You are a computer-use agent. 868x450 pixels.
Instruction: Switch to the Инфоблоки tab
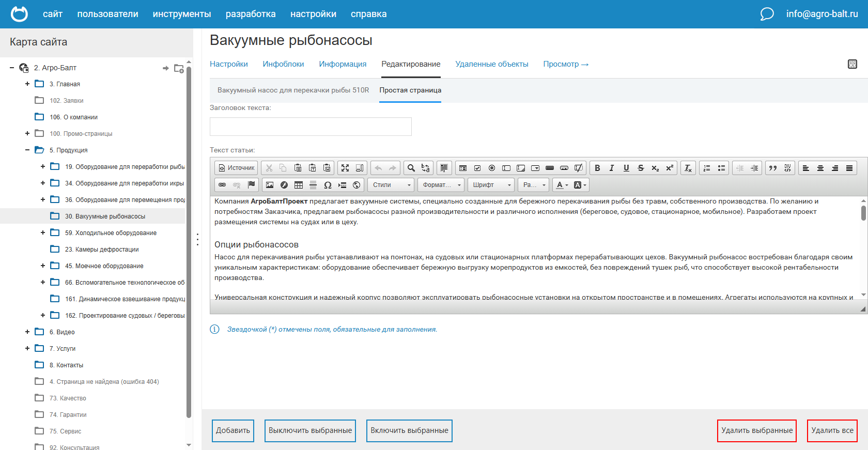(x=283, y=64)
